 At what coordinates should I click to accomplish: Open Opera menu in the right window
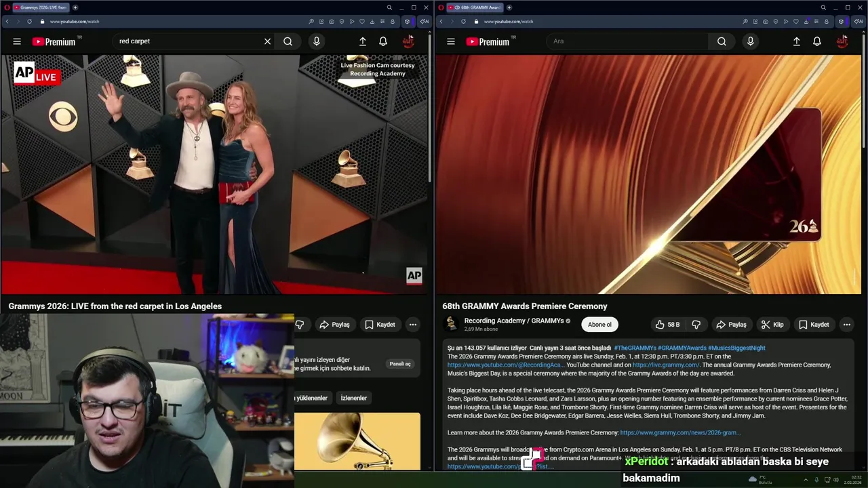[441, 7]
